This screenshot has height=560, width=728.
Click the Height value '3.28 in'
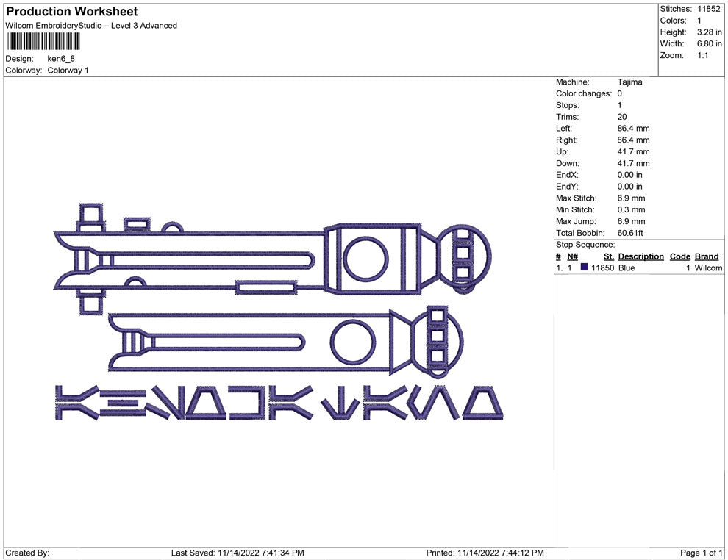pyautogui.click(x=709, y=32)
